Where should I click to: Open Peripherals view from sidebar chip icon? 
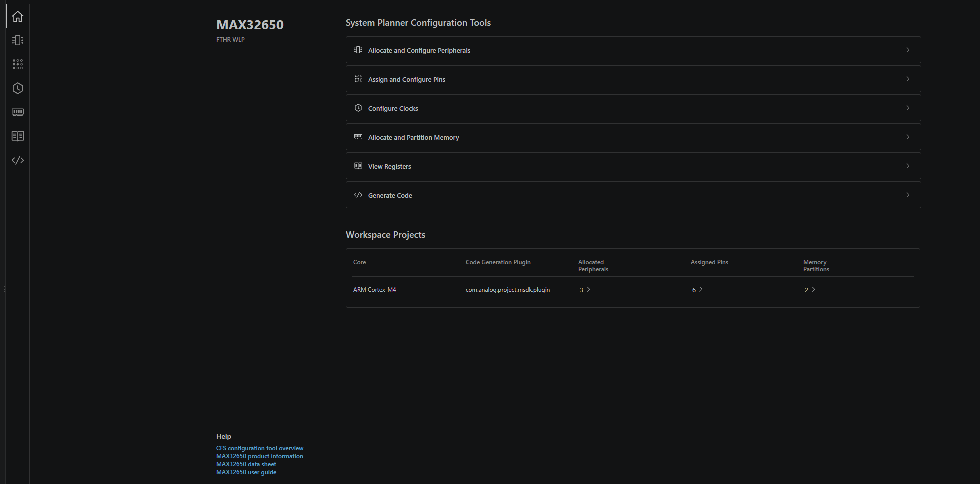18,40
